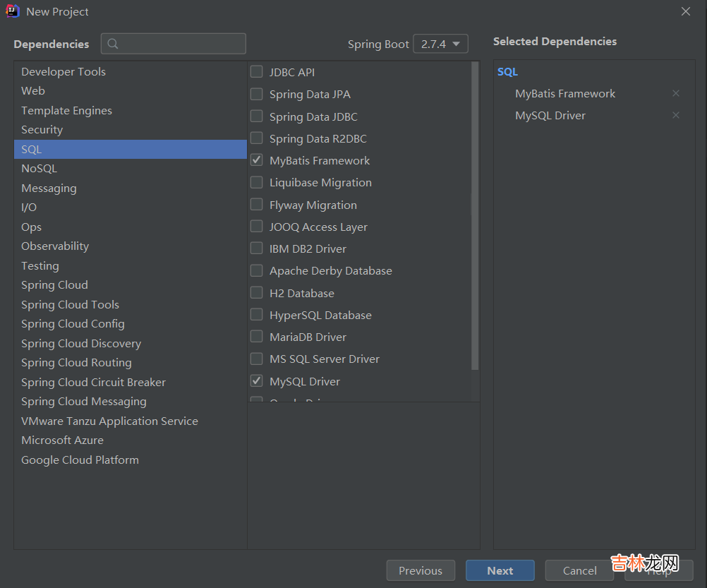The height and width of the screenshot is (588, 707).
Task: Click the search magnifier icon
Action: tap(114, 44)
